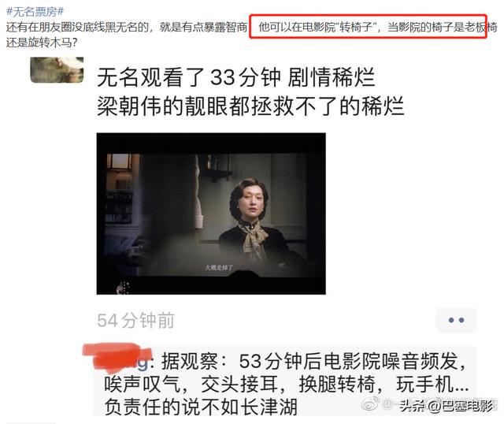
Task: Click the text 还是旋转木马?
Action: (x=42, y=42)
